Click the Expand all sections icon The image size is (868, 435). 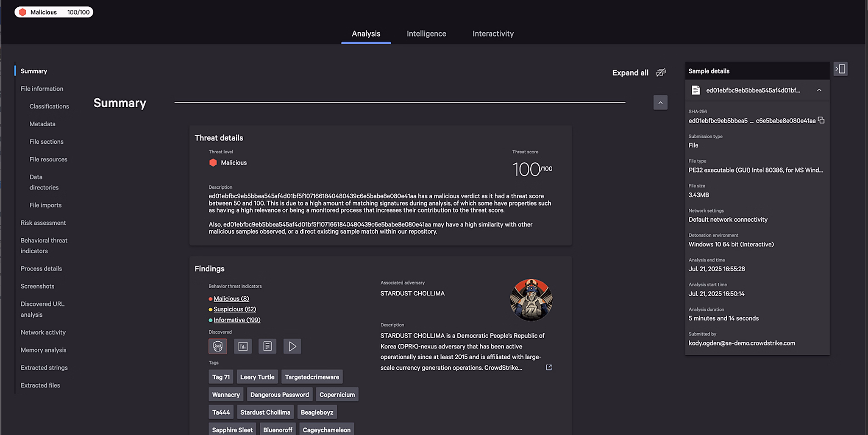[661, 72]
